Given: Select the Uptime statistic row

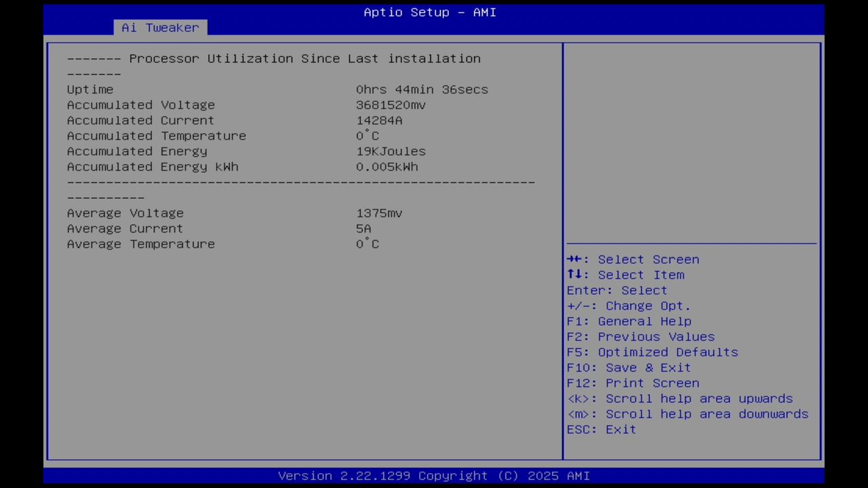Looking at the screenshot, I should click(90, 89).
